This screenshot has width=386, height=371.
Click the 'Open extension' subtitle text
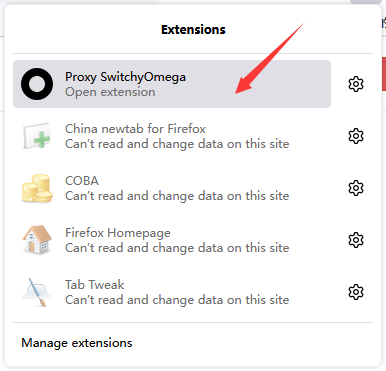coord(110,92)
